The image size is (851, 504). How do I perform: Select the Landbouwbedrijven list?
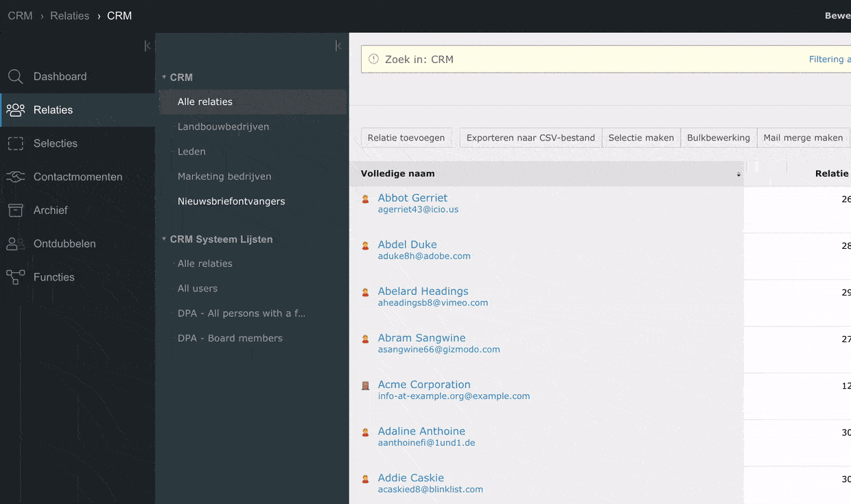click(223, 127)
